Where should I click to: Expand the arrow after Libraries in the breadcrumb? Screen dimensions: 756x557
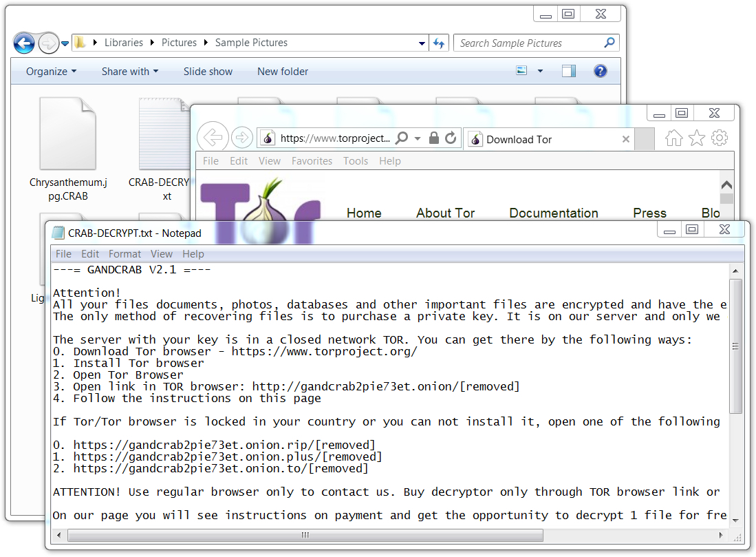point(152,43)
